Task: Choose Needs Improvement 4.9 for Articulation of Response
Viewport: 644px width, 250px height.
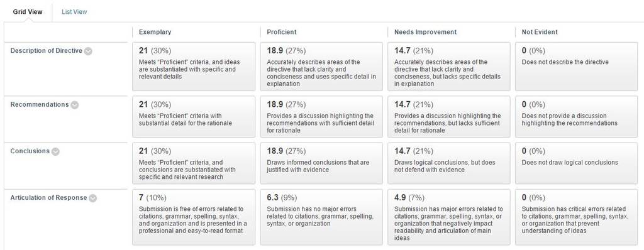Action: pos(449,217)
